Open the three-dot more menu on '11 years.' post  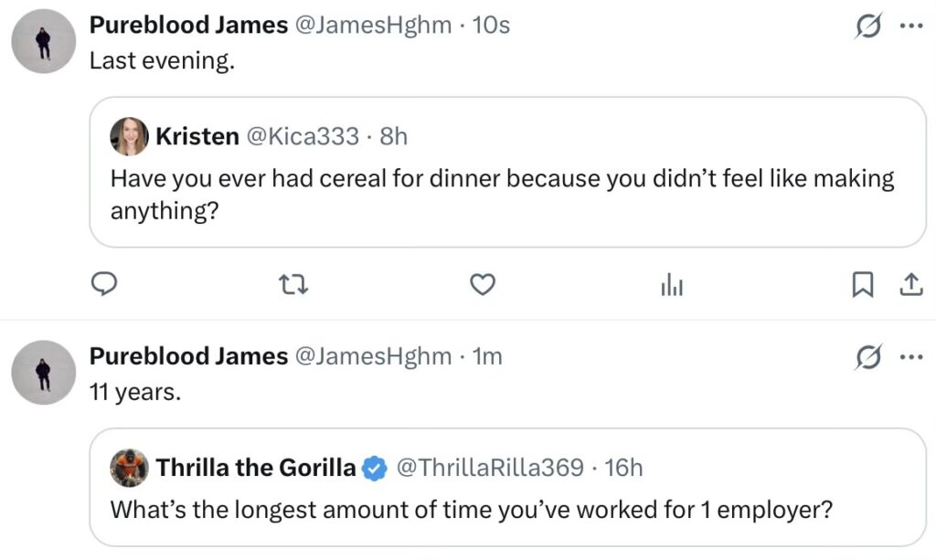[911, 357]
